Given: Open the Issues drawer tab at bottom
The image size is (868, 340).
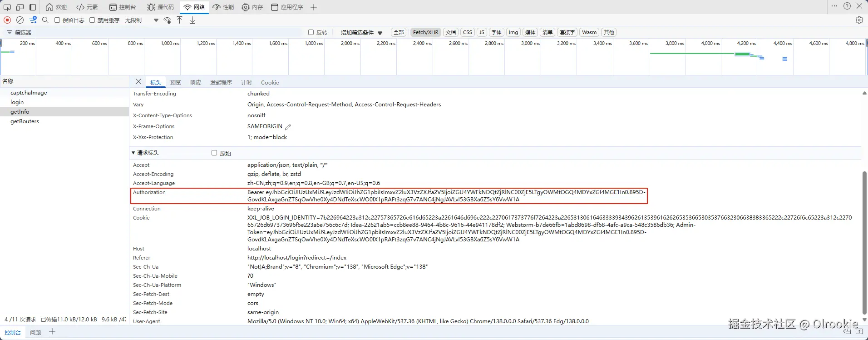Looking at the screenshot, I should [35, 332].
